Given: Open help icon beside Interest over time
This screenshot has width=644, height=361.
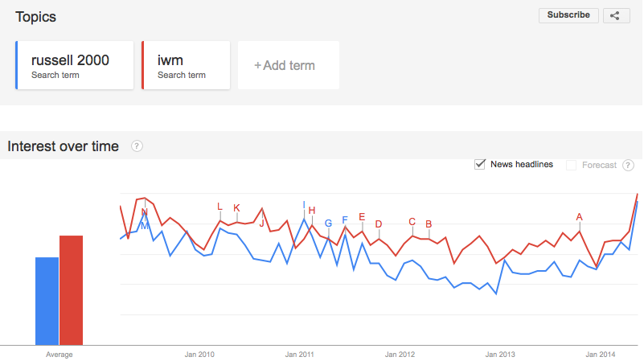Looking at the screenshot, I should tap(137, 146).
